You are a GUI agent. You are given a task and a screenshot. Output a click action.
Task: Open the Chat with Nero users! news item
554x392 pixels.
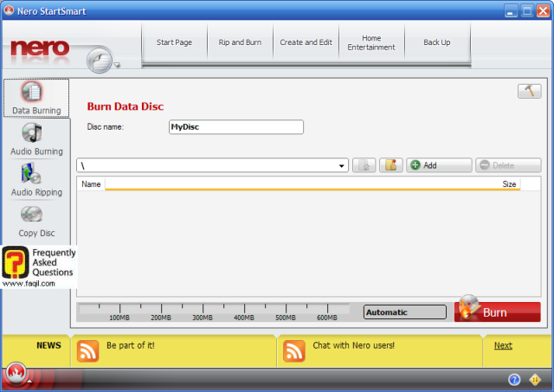point(354,345)
